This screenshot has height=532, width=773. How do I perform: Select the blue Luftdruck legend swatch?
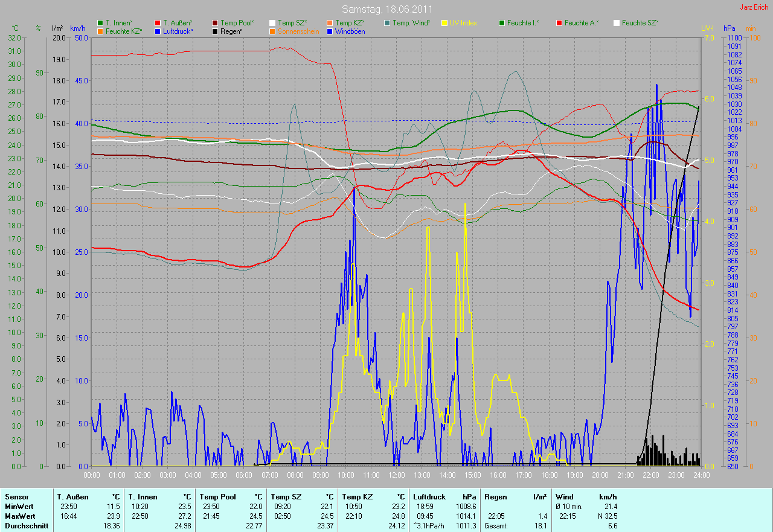(158, 31)
